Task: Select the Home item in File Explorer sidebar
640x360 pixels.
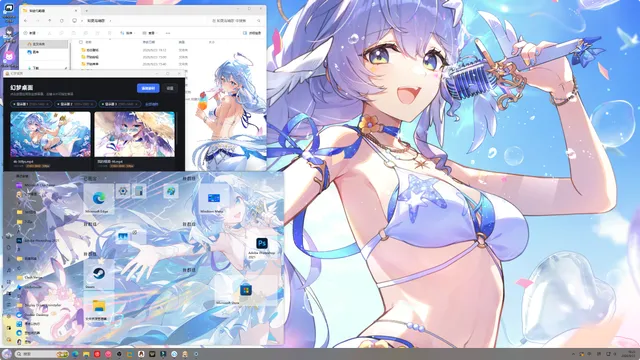Action: point(44,44)
